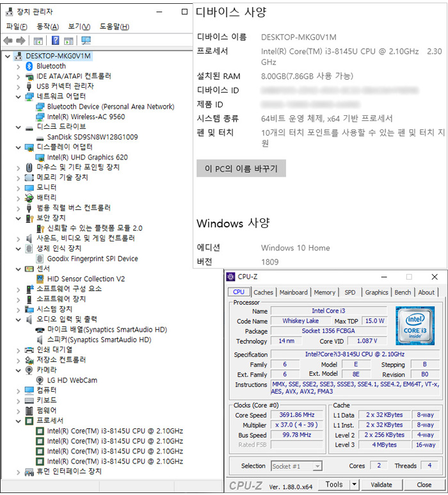The height and width of the screenshot is (495, 448).
Task: Select Intel UHD Graphics 620 adapter icon
Action: (x=40, y=158)
